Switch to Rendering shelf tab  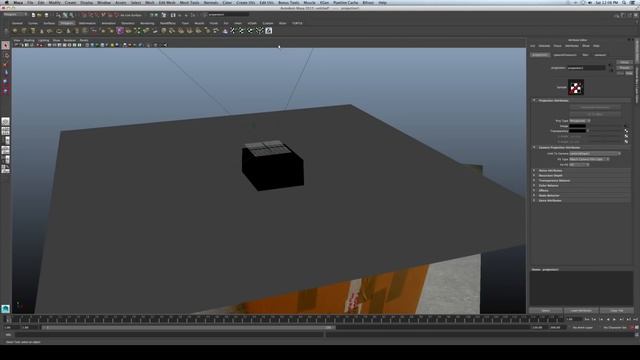tap(147, 23)
